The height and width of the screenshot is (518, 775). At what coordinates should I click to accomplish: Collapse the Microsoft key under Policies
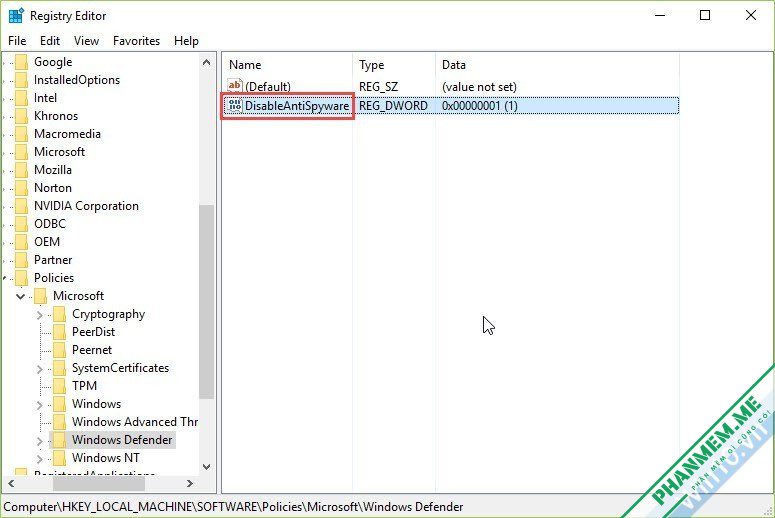coord(21,297)
